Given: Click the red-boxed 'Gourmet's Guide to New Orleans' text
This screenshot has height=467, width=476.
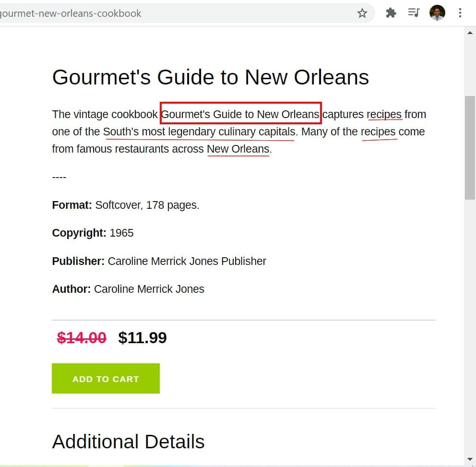Looking at the screenshot, I should (x=240, y=114).
